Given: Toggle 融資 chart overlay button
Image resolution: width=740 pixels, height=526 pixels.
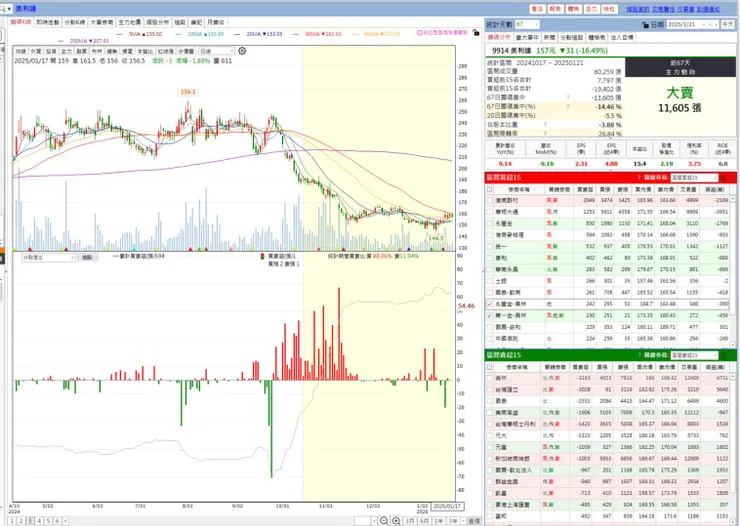Looking at the screenshot, I should (82, 51).
